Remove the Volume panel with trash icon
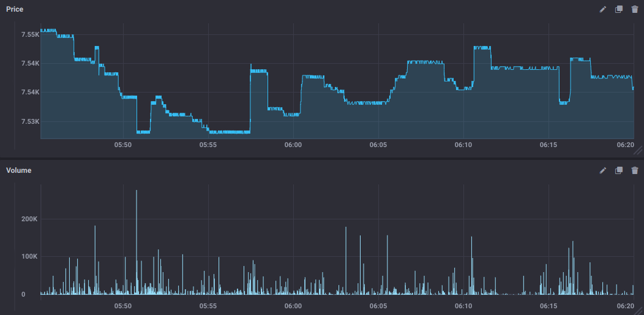Screen dimensions: 644x315 pyautogui.click(x=635, y=170)
